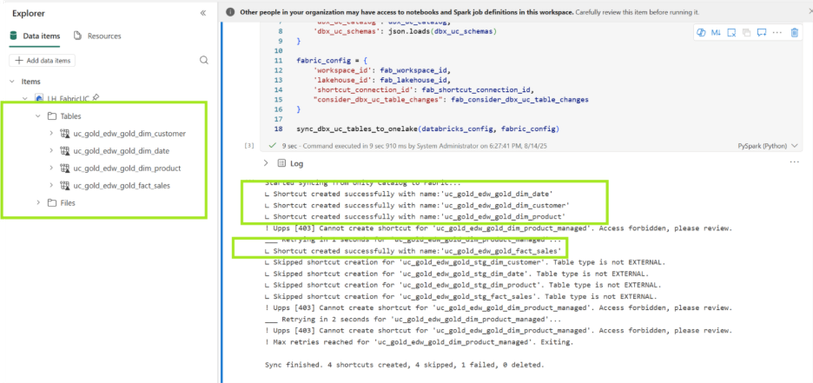Delete the cell with trash icon
This screenshot has width=813, height=383.
(794, 33)
